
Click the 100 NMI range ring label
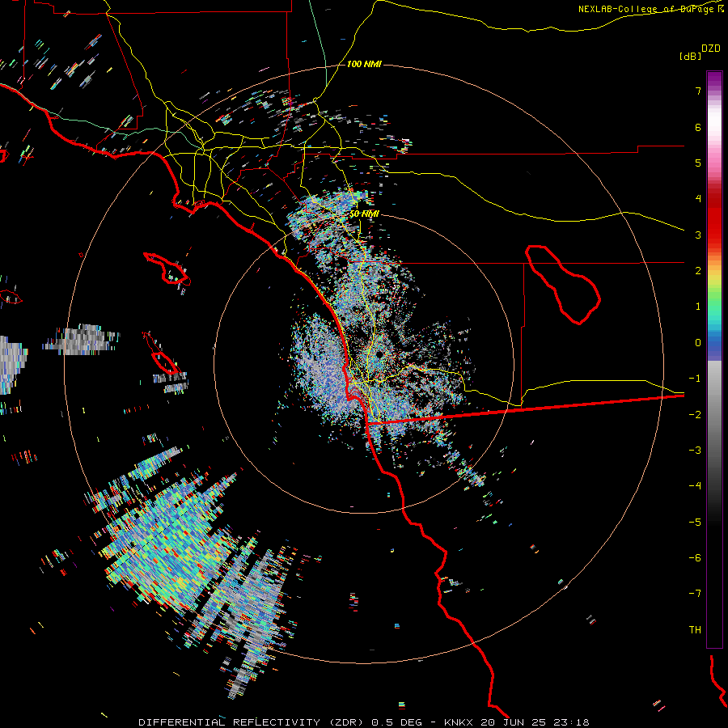364,64
